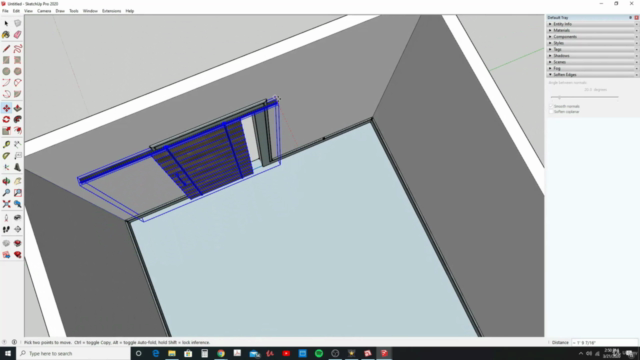Image resolution: width=640 pixels, height=360 pixels.
Task: Expand the Fog panel
Action: [x=593, y=69]
